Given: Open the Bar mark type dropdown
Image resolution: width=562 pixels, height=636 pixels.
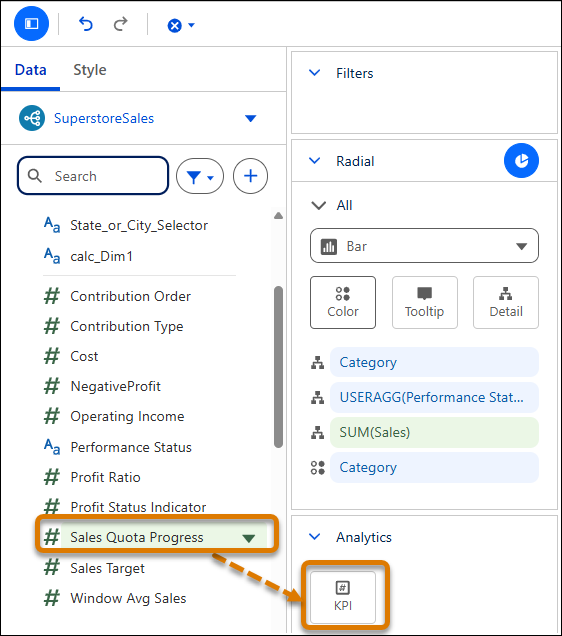Looking at the screenshot, I should pos(424,246).
